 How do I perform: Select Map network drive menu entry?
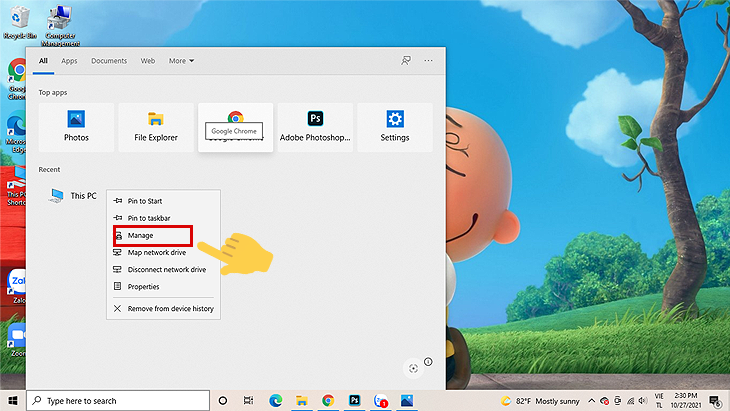point(163,252)
